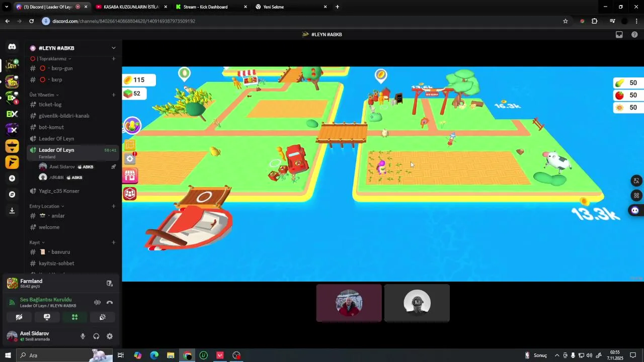Collapse the Kayıt category
Viewport: 644px width, 362px height.
[x=37, y=242]
